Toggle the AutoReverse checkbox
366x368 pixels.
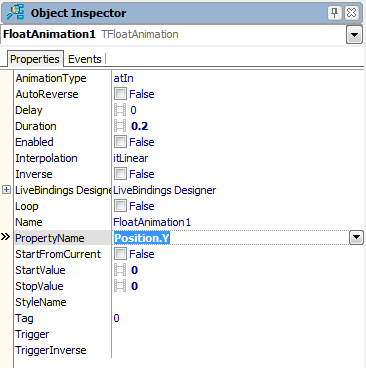pos(120,94)
